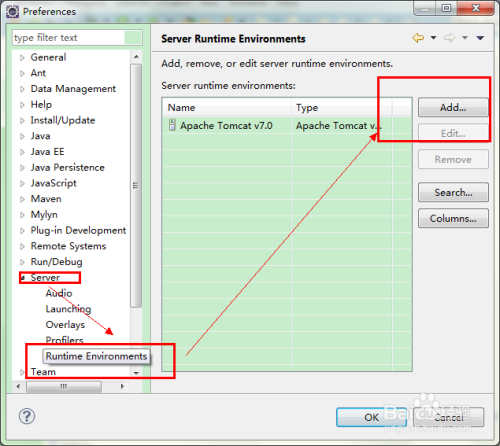This screenshot has height=446, width=500.
Task: Expand the General tree node
Action: point(22,58)
